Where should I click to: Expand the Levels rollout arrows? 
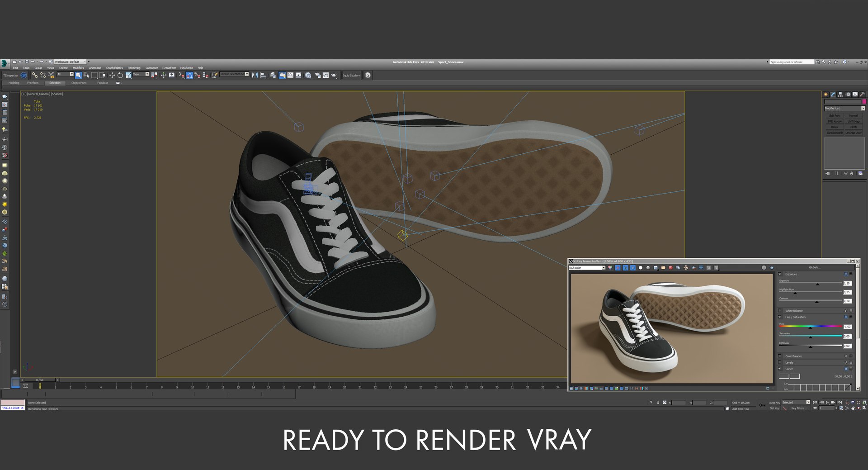[x=846, y=362]
